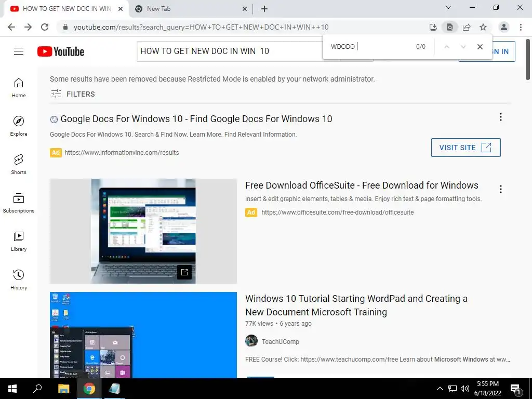Open History in the sidebar
The height and width of the screenshot is (399, 532).
[x=19, y=280]
